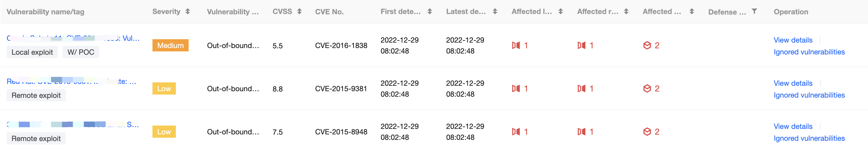Sort by Affected local images column
868x152 pixels.
tap(561, 12)
